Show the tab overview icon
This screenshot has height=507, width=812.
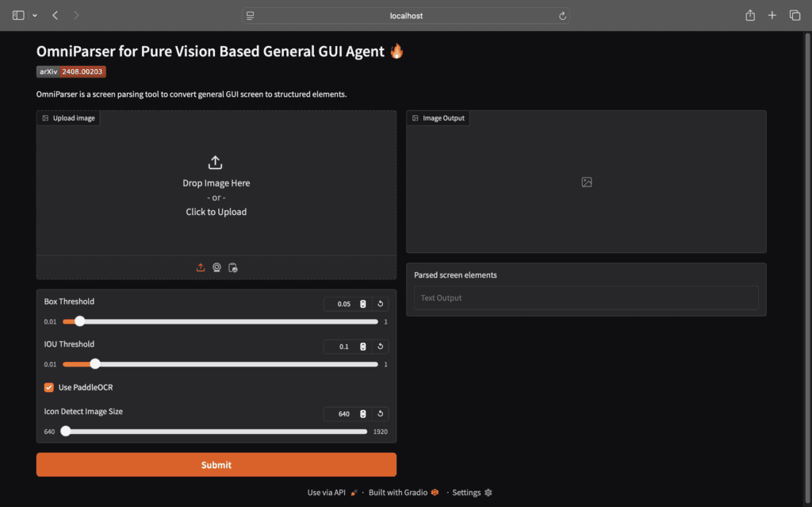[x=795, y=16]
